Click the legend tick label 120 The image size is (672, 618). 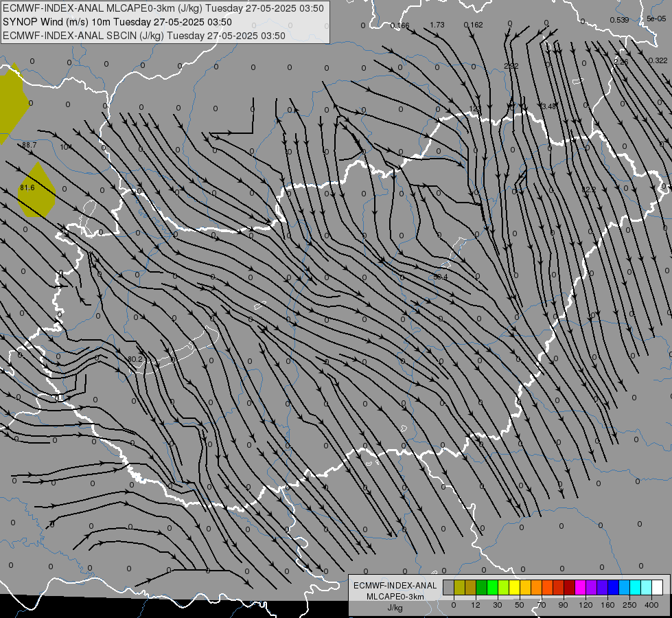(586, 605)
